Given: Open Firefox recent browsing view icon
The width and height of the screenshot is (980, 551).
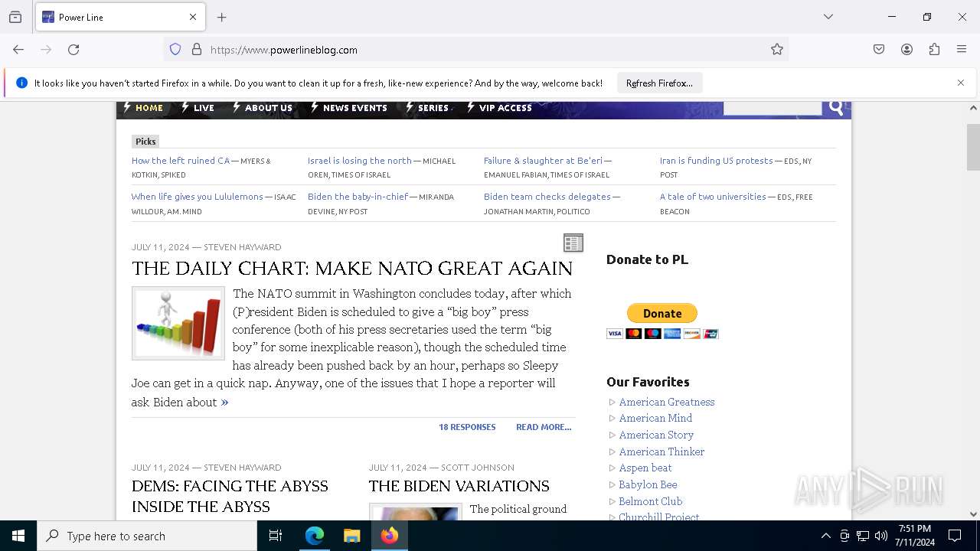Looking at the screenshot, I should (x=15, y=17).
